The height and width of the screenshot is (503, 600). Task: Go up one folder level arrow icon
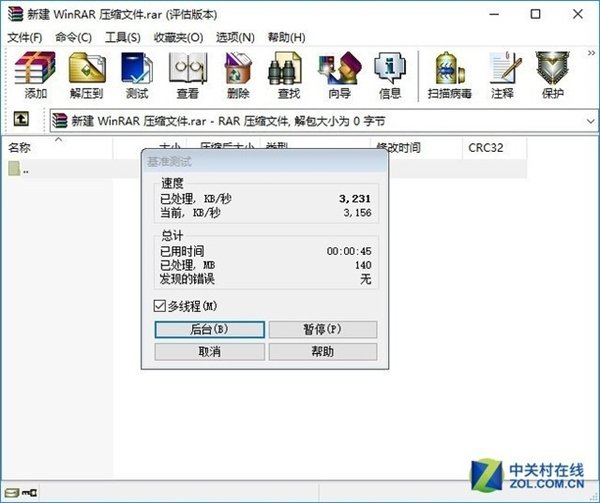[21, 119]
